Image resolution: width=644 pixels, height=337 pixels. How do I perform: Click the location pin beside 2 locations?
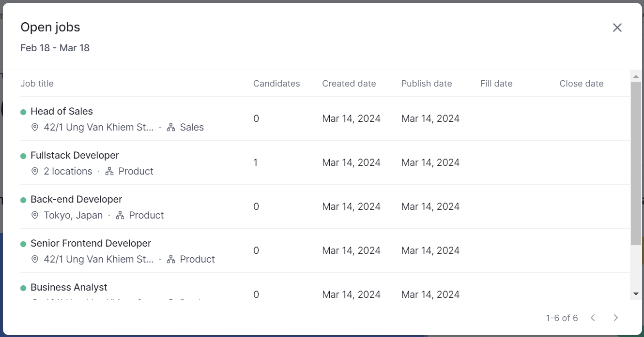pos(35,171)
